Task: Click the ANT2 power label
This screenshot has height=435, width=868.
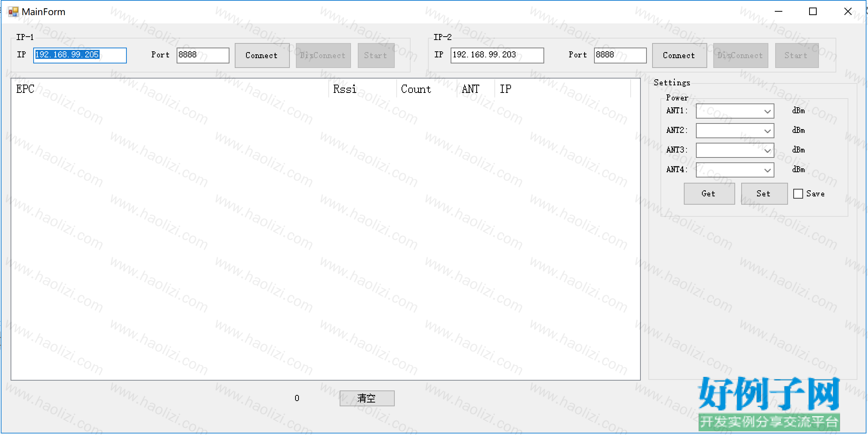Action: coord(677,130)
